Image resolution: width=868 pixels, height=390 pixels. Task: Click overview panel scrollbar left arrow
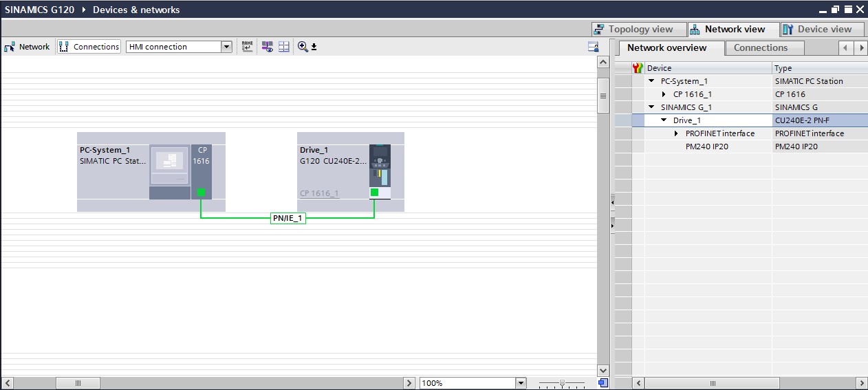tap(638, 383)
